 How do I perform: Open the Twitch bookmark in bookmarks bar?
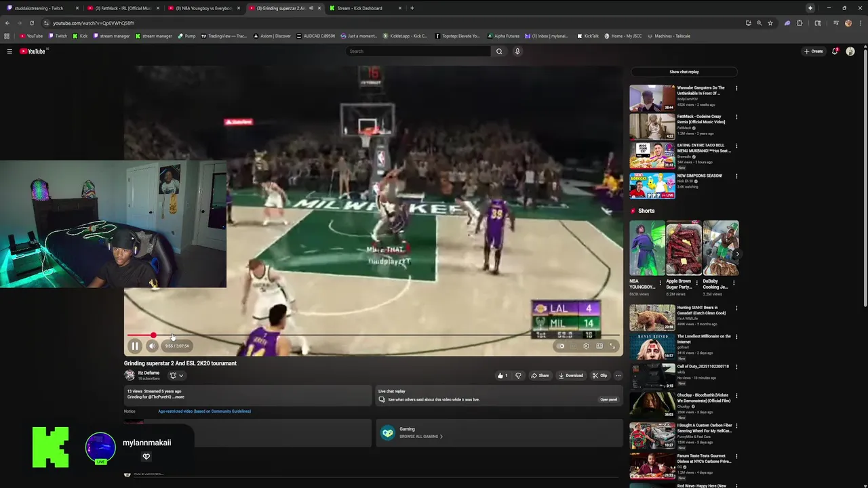58,36
